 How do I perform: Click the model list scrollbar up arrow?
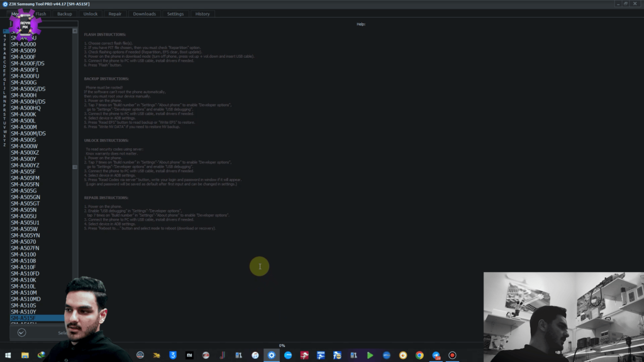(x=75, y=31)
